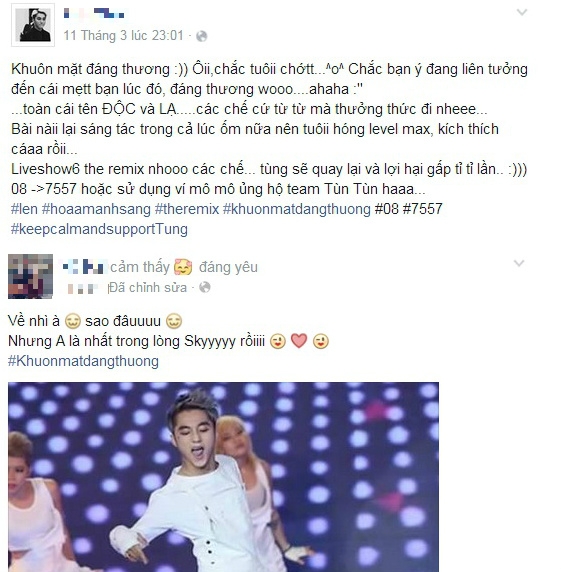
Task: Click the Đã chỉnh sửa edited label
Action: (148, 287)
